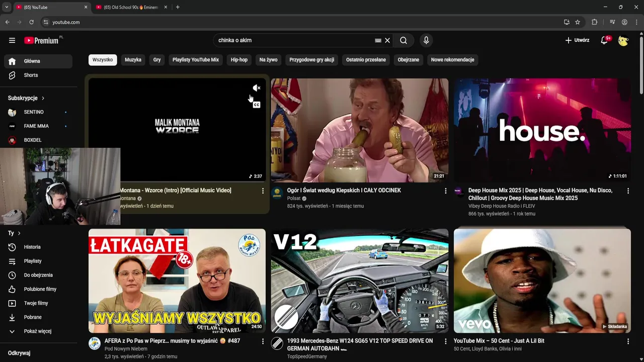The height and width of the screenshot is (362, 644).
Task: Select the Gry filter chip
Action: [157, 60]
